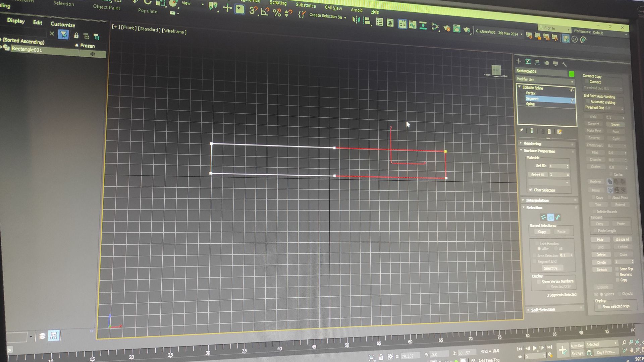
Task: Click the Mirror tool in toolbar
Action: (356, 20)
